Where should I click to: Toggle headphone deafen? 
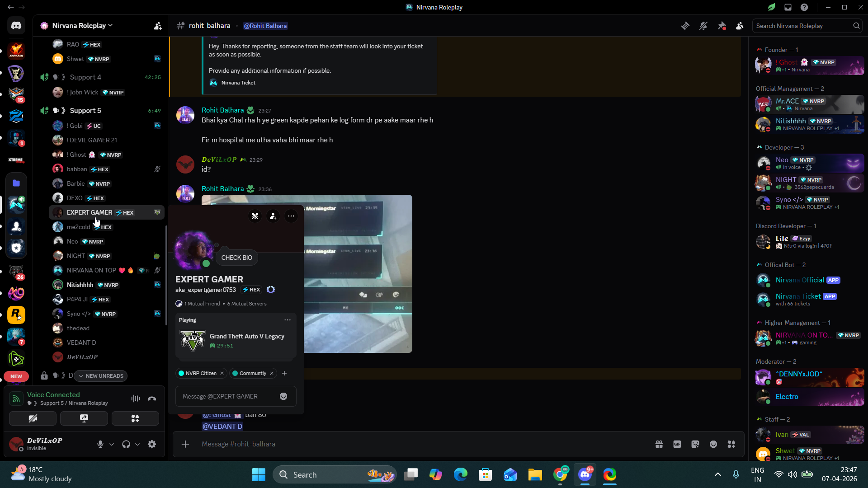click(x=126, y=444)
